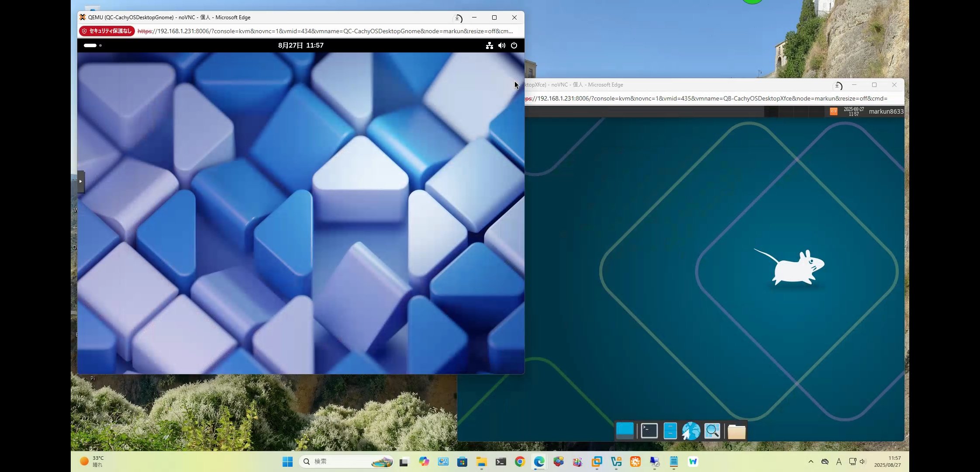
Task: Open GNOME power system menu
Action: click(x=514, y=45)
